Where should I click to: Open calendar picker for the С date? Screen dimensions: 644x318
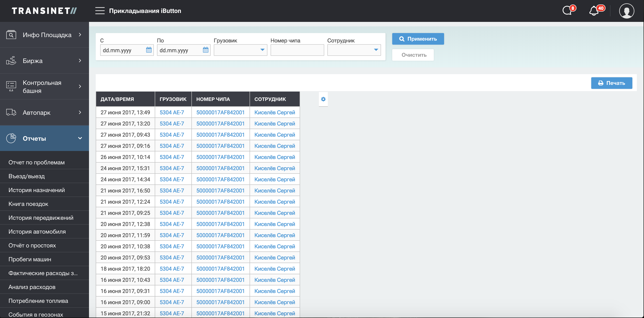coord(149,50)
